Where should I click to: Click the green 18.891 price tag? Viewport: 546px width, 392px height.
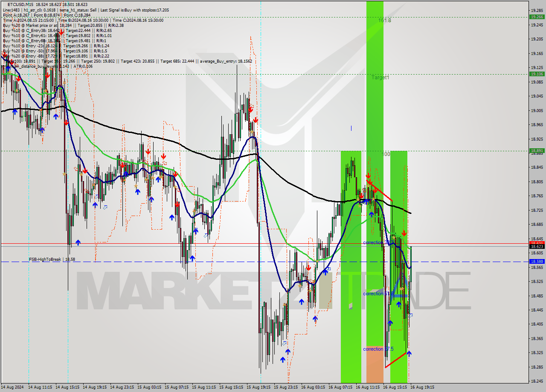537,150
